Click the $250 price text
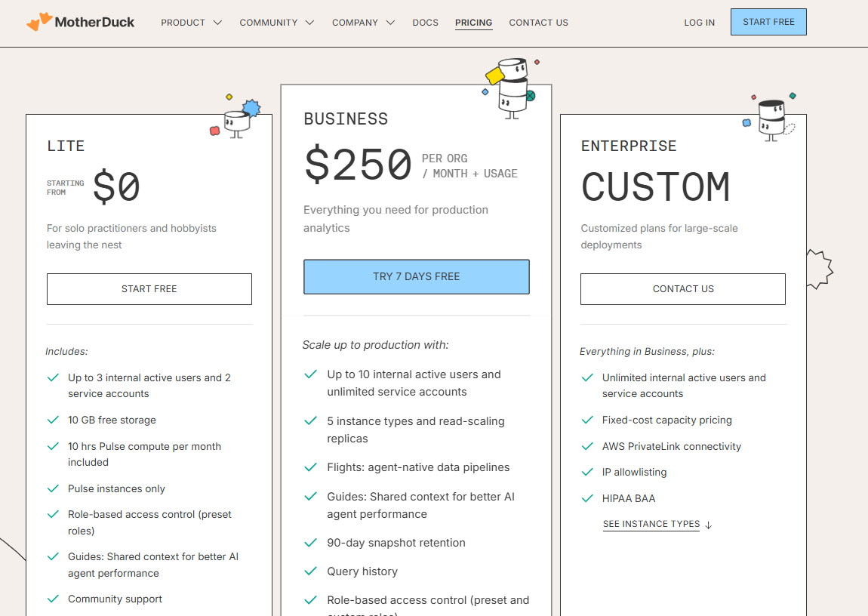The height and width of the screenshot is (616, 868). (359, 165)
